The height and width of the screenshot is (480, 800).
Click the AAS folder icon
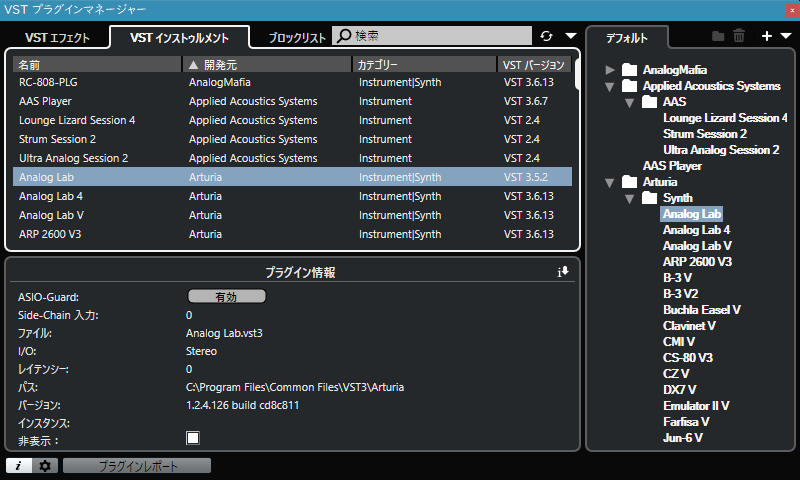[649, 102]
